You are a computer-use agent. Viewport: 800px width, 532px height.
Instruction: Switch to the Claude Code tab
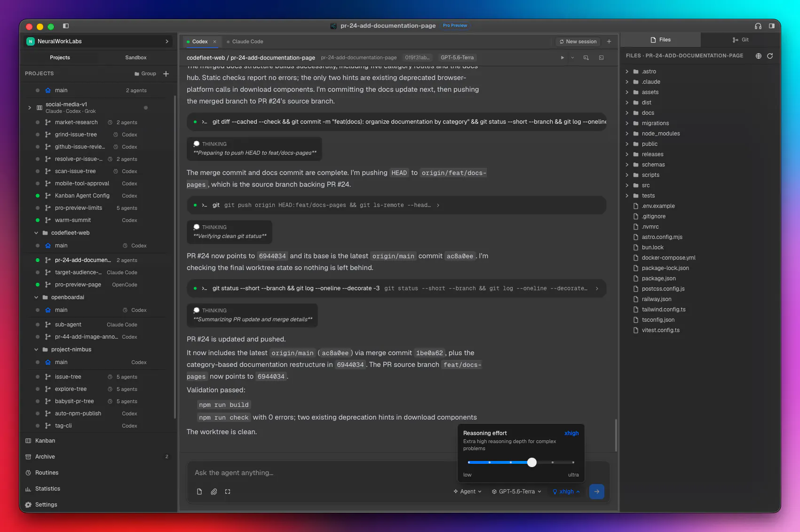[245, 41]
